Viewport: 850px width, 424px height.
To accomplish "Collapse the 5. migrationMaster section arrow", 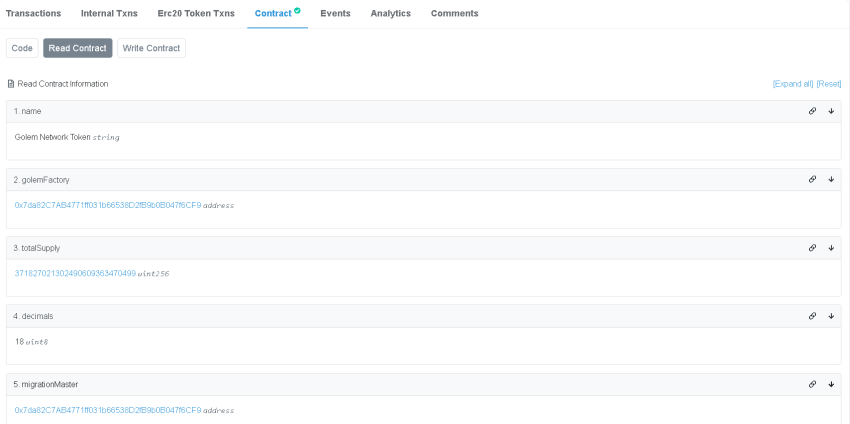I will point(831,384).
